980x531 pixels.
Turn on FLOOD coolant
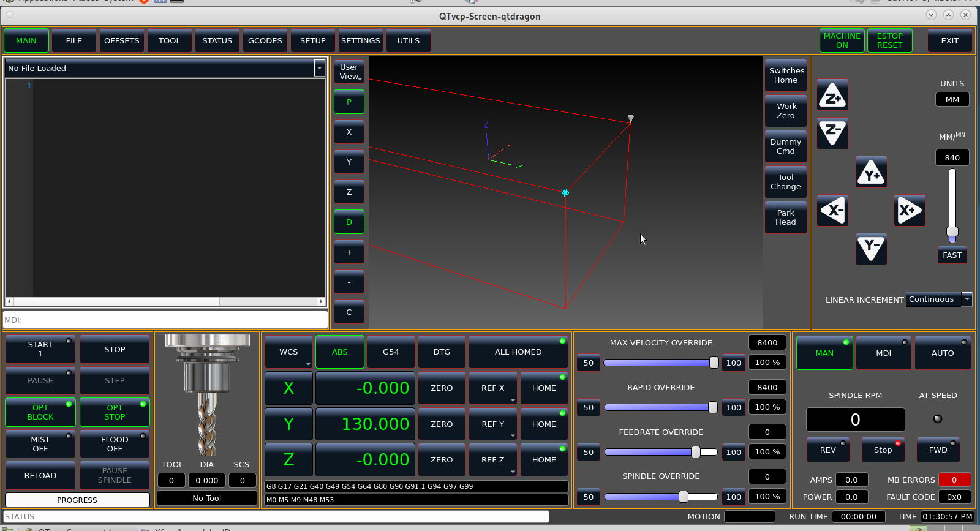pos(115,444)
